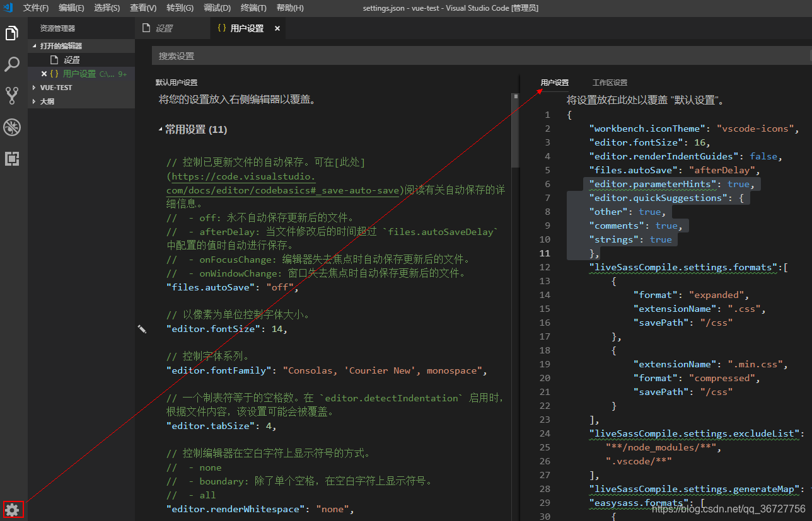Open the 查看(V) menu
Image resolution: width=812 pixels, height=521 pixels.
point(143,8)
